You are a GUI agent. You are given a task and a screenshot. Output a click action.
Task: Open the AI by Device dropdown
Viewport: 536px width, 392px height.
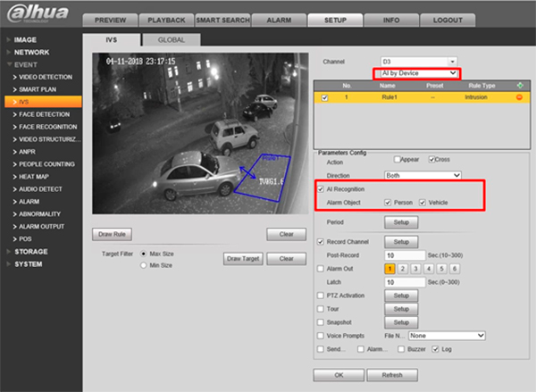(x=419, y=73)
